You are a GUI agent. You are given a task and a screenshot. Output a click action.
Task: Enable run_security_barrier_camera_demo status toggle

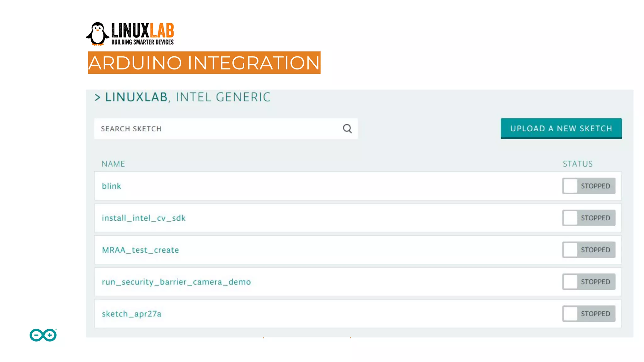(589, 282)
